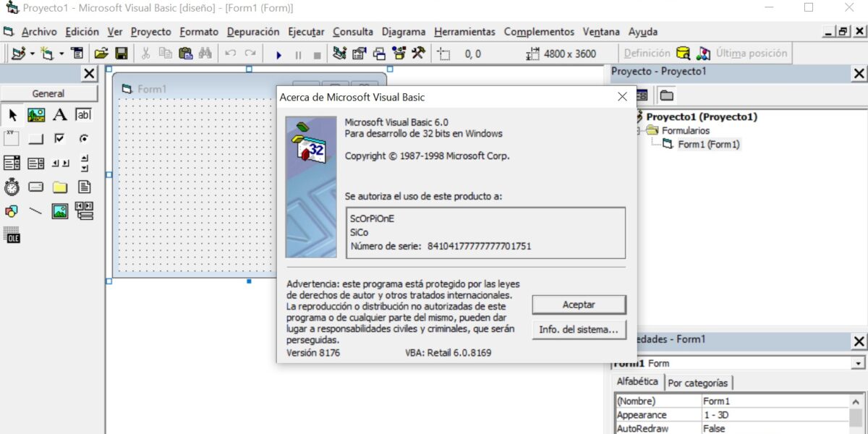Expand the Add Form dropdown arrow
The image size is (868, 434).
[61, 54]
